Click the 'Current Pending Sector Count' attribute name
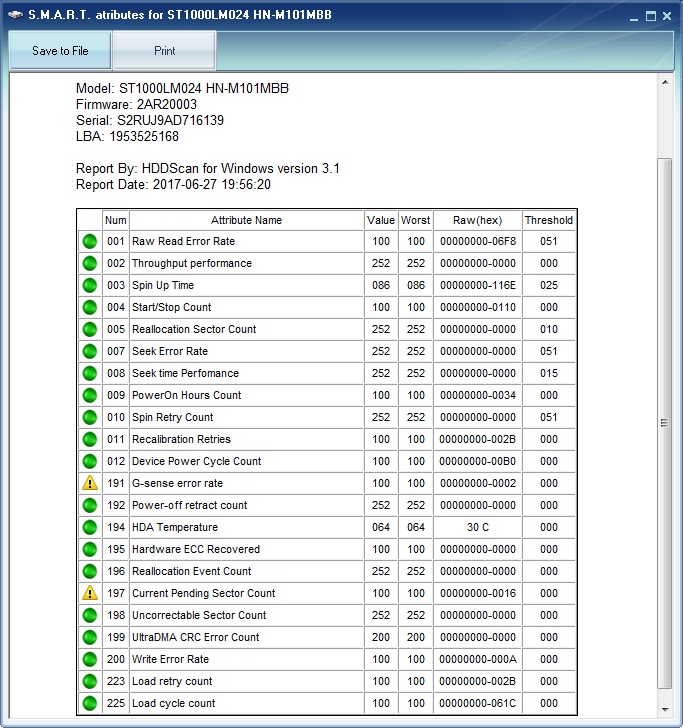The width and height of the screenshot is (683, 728). pos(203,593)
